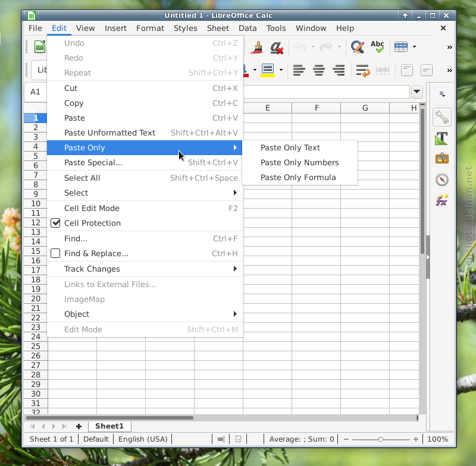Click the Name Box showing A1
The width and height of the screenshot is (476, 466).
(36, 92)
